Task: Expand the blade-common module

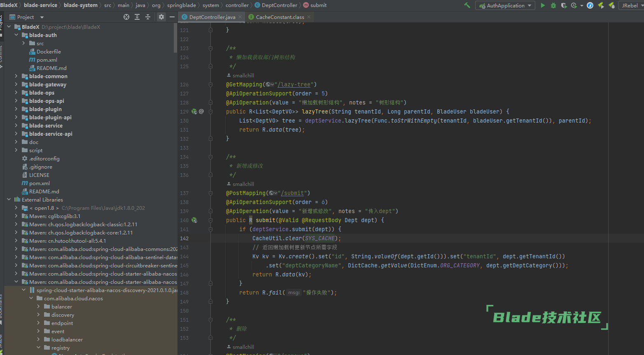Action: coord(16,76)
